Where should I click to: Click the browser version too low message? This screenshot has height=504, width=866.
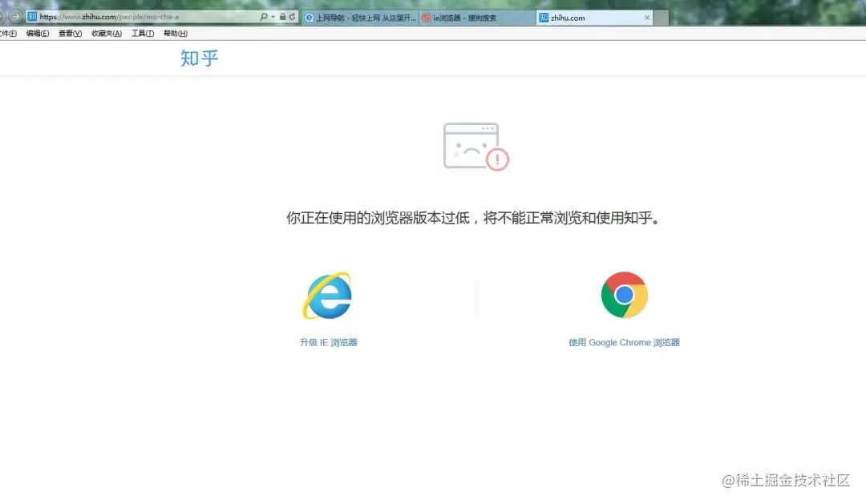click(x=473, y=218)
